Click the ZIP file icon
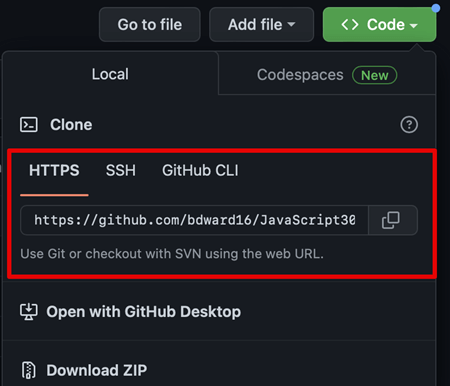This screenshot has width=450, height=386. (x=29, y=370)
